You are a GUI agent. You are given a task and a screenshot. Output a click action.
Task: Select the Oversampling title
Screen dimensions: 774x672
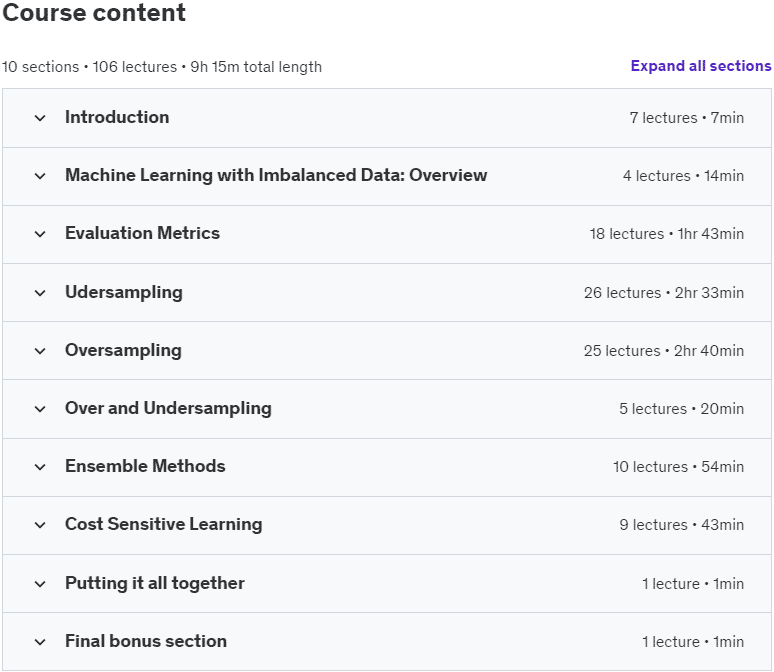(x=123, y=351)
